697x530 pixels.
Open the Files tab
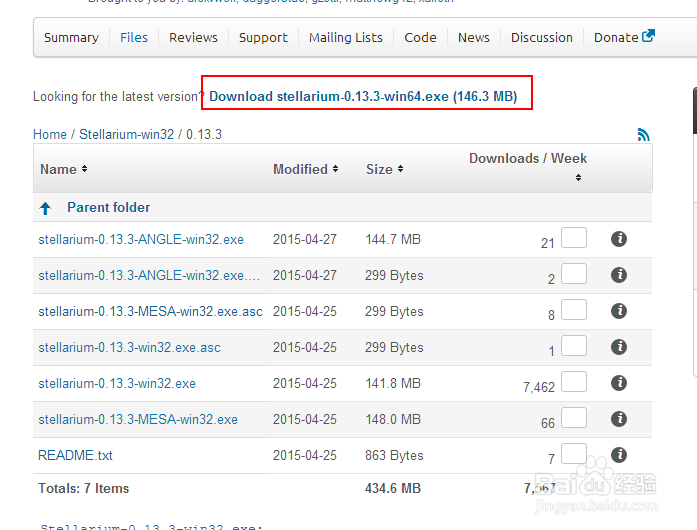coord(134,37)
